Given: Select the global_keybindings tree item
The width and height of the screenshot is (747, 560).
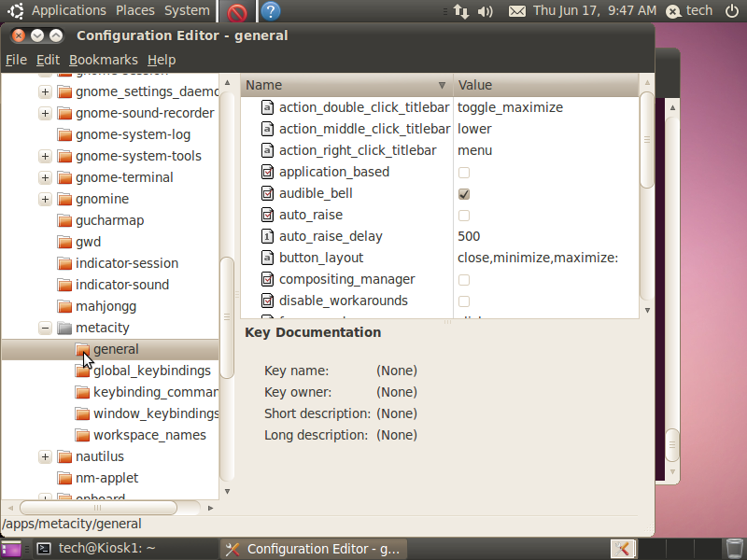Looking at the screenshot, I should coord(151,371).
